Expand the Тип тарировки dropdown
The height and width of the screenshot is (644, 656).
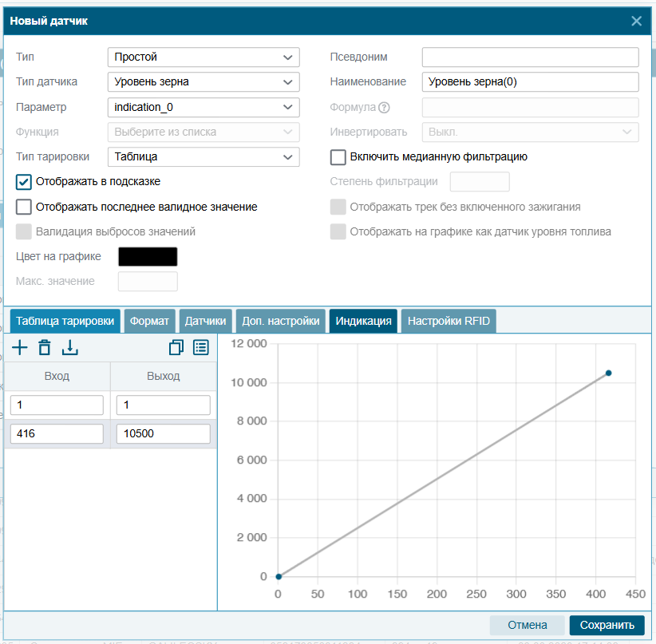[x=204, y=157]
